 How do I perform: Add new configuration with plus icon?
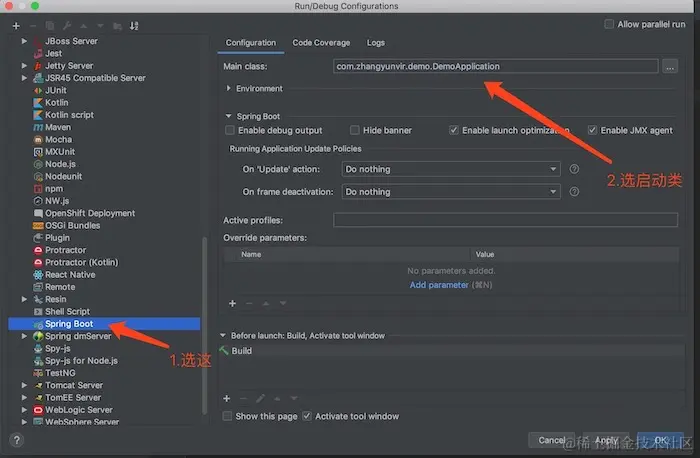(x=16, y=26)
